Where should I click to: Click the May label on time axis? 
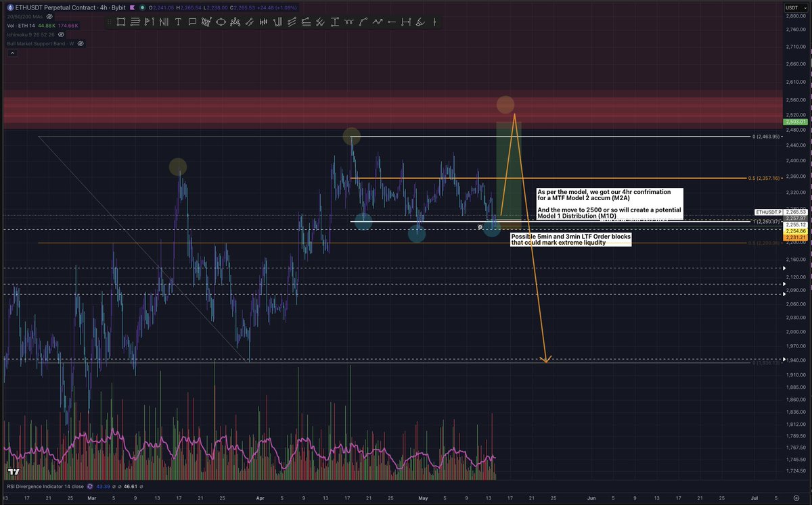point(424,497)
